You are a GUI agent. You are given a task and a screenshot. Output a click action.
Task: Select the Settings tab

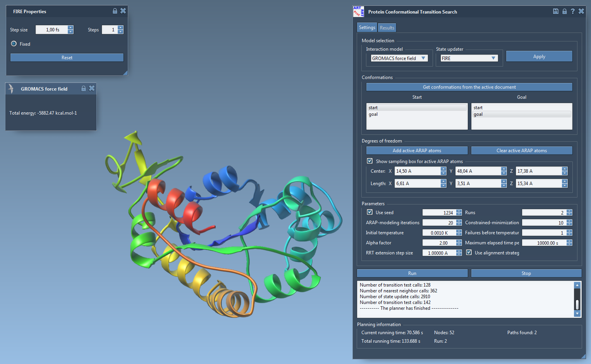click(367, 27)
